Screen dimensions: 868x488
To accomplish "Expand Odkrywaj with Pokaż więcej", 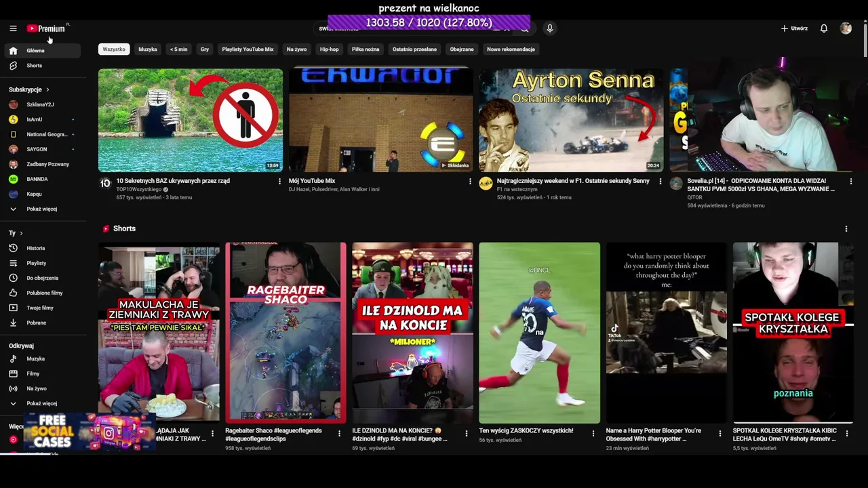I will [43, 403].
